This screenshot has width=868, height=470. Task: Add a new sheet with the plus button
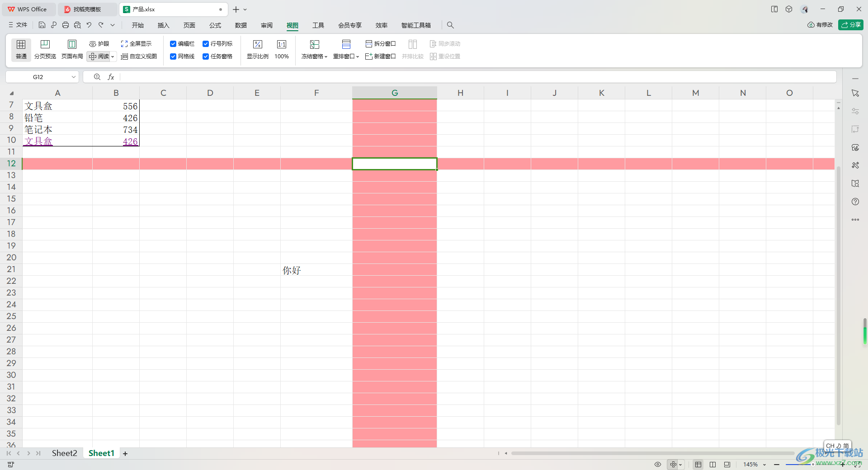[x=125, y=454]
